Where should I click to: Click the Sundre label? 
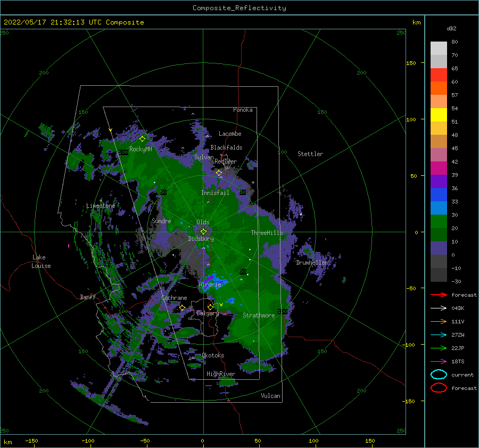pos(161,221)
